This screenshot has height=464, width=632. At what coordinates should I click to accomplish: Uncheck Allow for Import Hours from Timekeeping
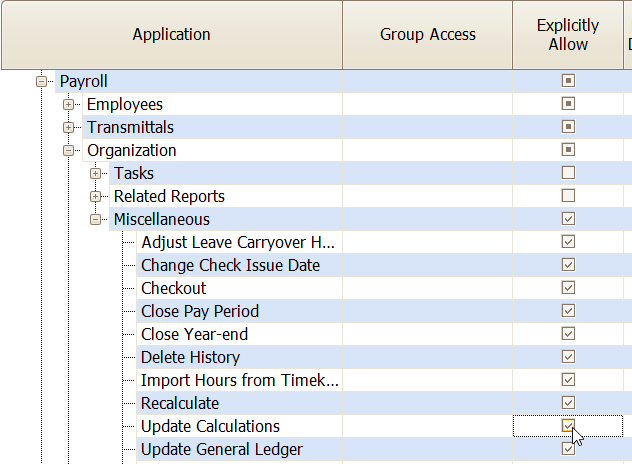[x=568, y=379]
